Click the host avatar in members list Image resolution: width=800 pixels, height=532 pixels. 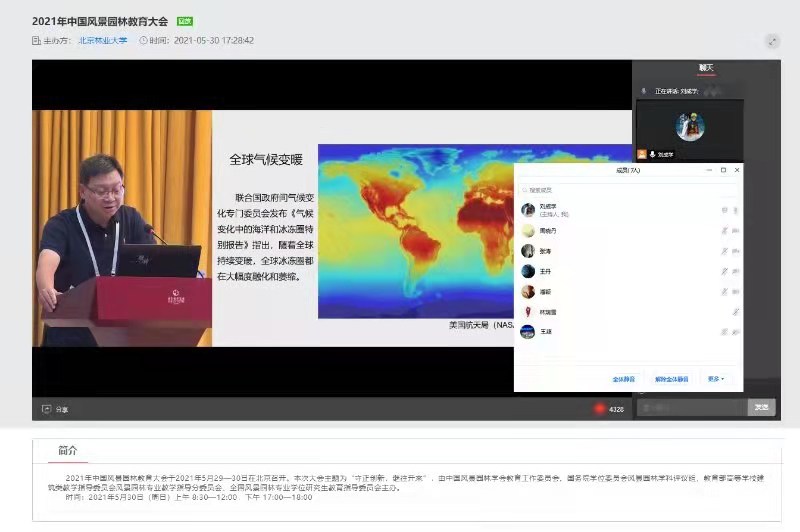[x=528, y=210]
